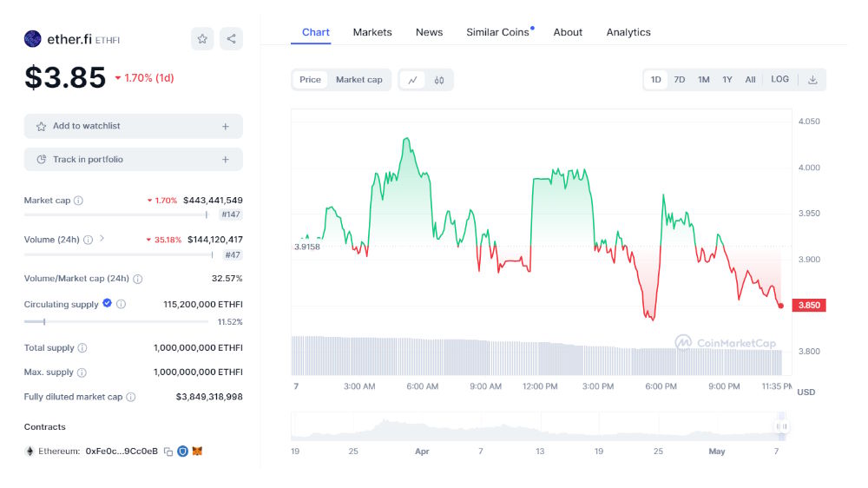Click the Circulating supply verified badge

pyautogui.click(x=108, y=303)
